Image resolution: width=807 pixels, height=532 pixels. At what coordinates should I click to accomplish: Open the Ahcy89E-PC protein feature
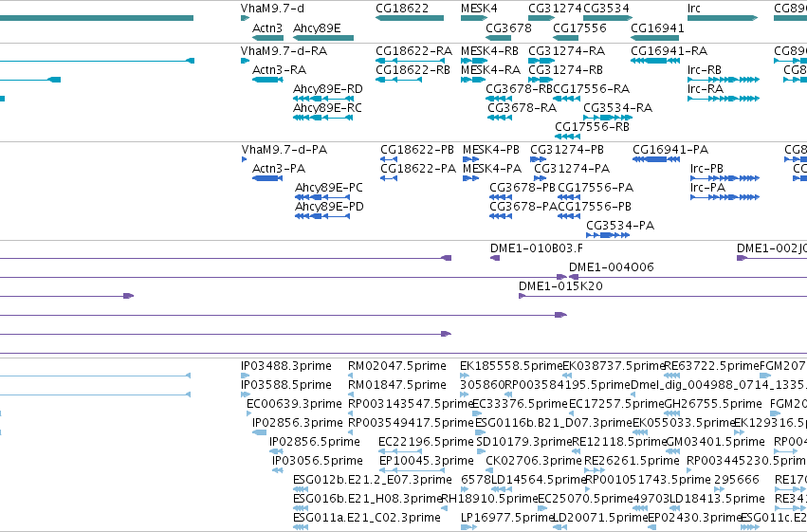click(x=322, y=197)
